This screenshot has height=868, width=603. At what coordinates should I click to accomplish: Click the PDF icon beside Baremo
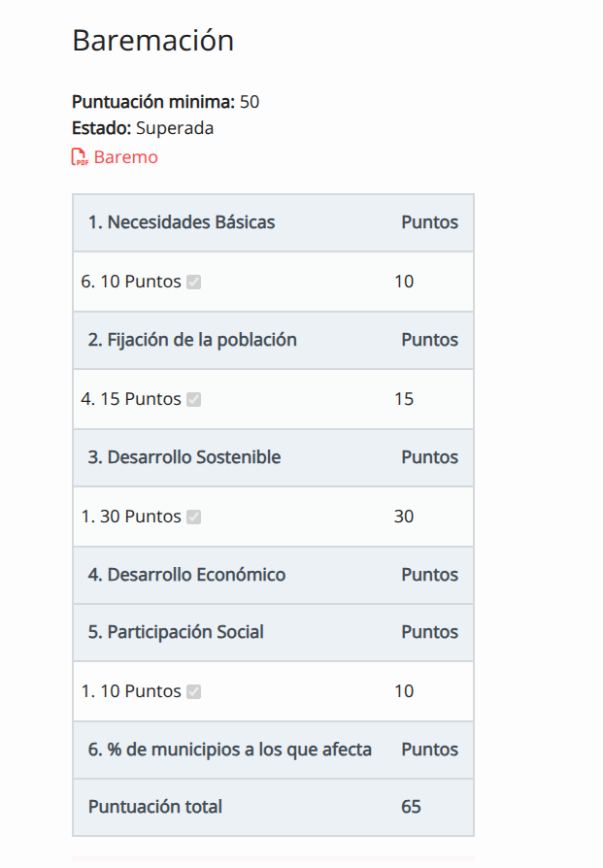(80, 157)
